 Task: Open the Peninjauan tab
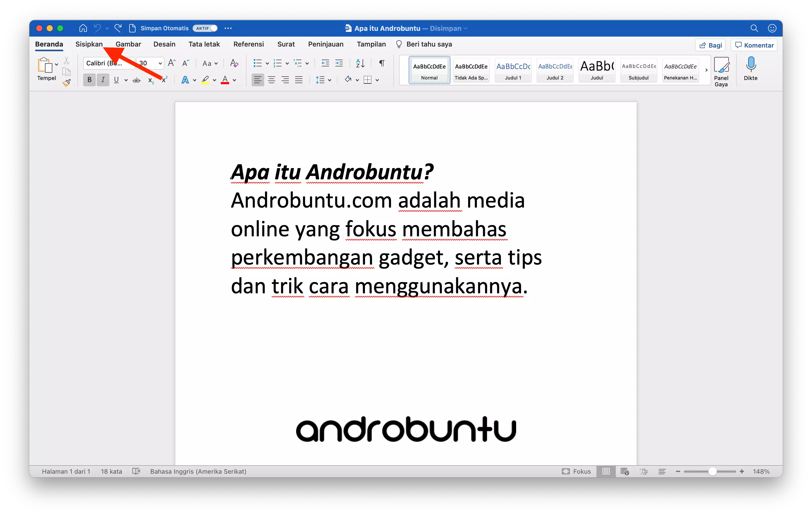point(325,44)
